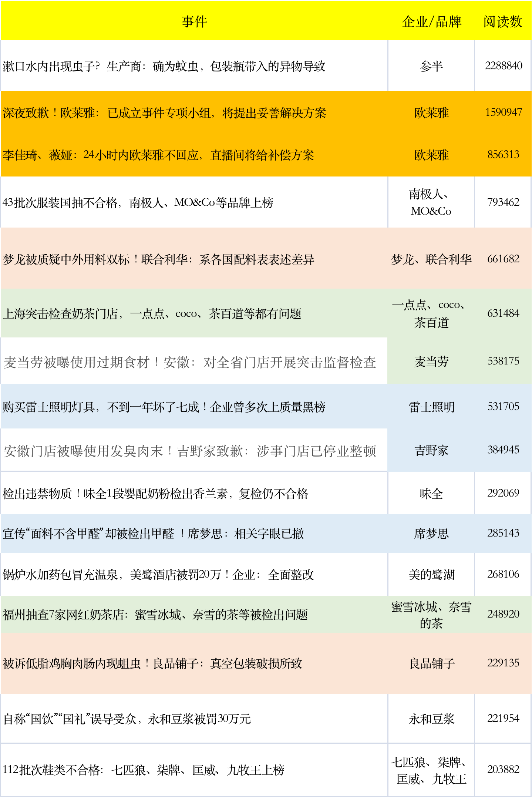Select the event text starting "李佳琦、薇娅"
The height and width of the screenshot is (797, 532).
158,155
